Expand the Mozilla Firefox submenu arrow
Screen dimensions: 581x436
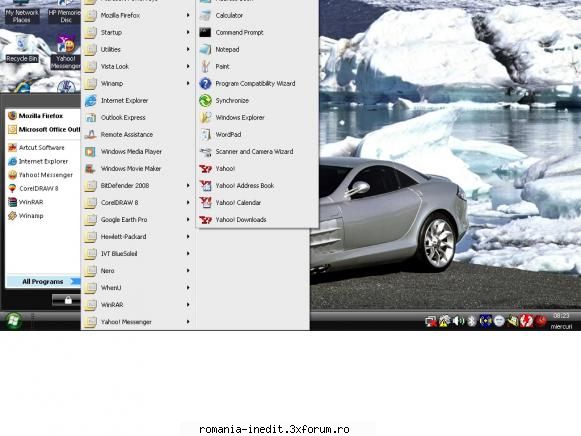click(188, 16)
